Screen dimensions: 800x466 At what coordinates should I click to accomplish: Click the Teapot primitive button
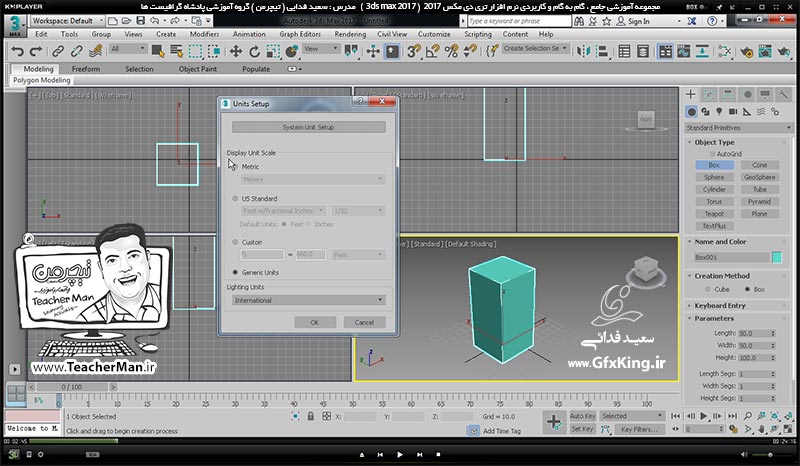click(x=714, y=214)
